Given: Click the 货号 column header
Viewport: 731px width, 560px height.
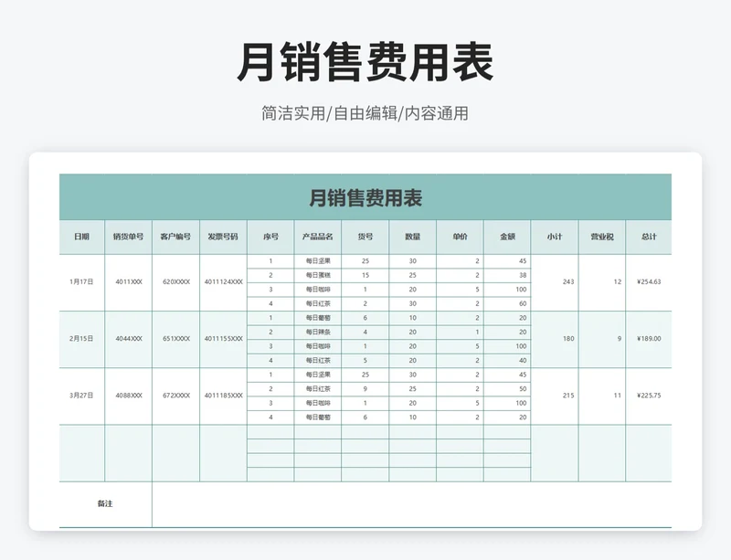Looking at the screenshot, I should 365,237.
